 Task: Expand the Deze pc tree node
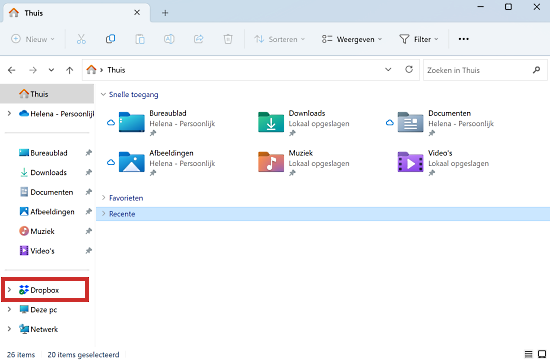tap(9, 309)
